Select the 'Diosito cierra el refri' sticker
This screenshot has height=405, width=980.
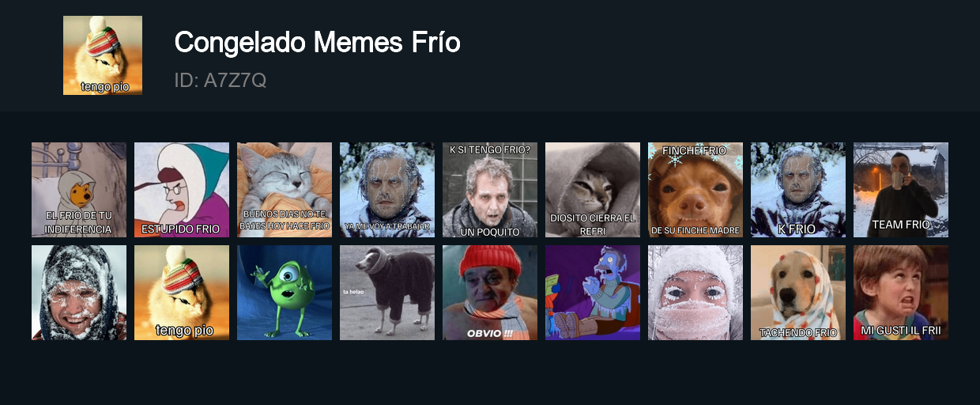tap(593, 190)
